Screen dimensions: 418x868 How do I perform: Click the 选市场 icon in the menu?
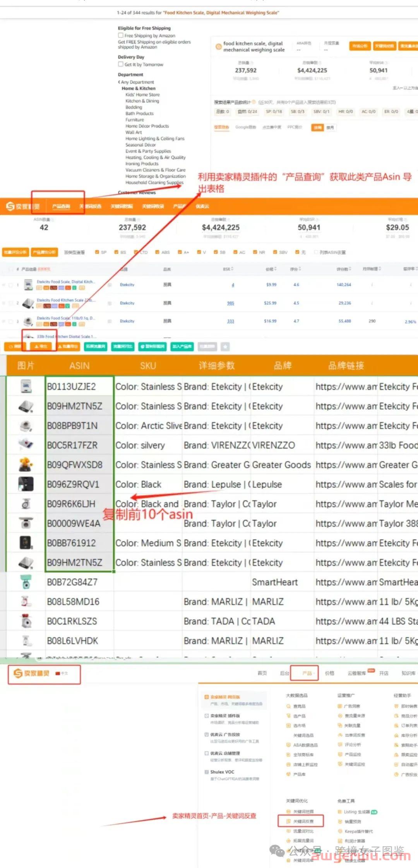(x=288, y=725)
